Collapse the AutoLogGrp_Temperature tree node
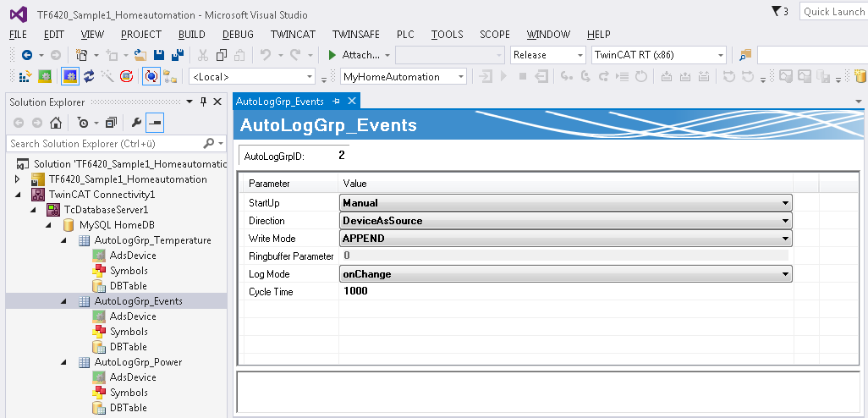Image resolution: width=868 pixels, height=418 pixels. [x=63, y=240]
